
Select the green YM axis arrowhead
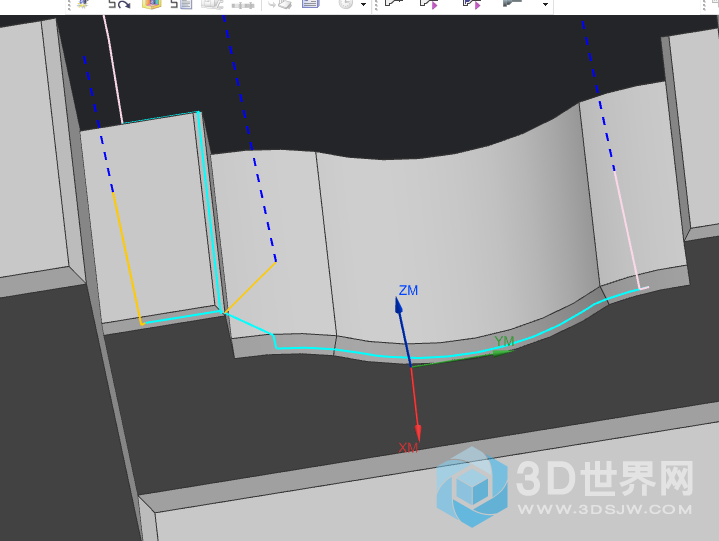click(503, 352)
